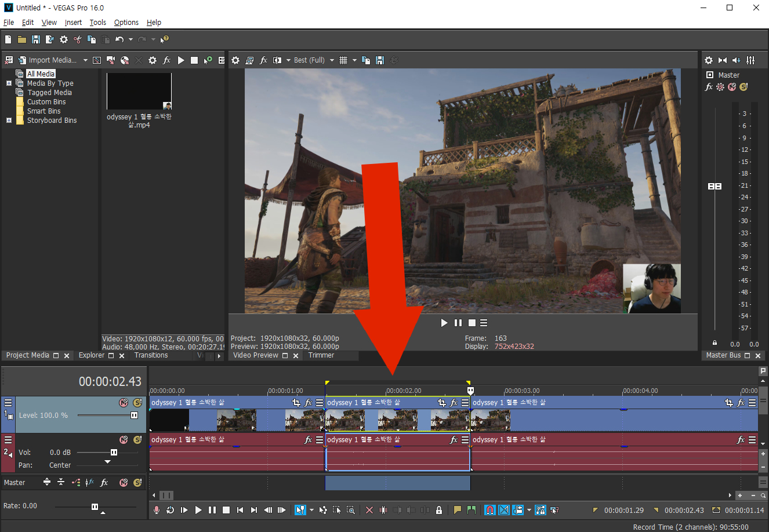Open the File menu
The height and width of the screenshot is (532, 769).
point(9,23)
